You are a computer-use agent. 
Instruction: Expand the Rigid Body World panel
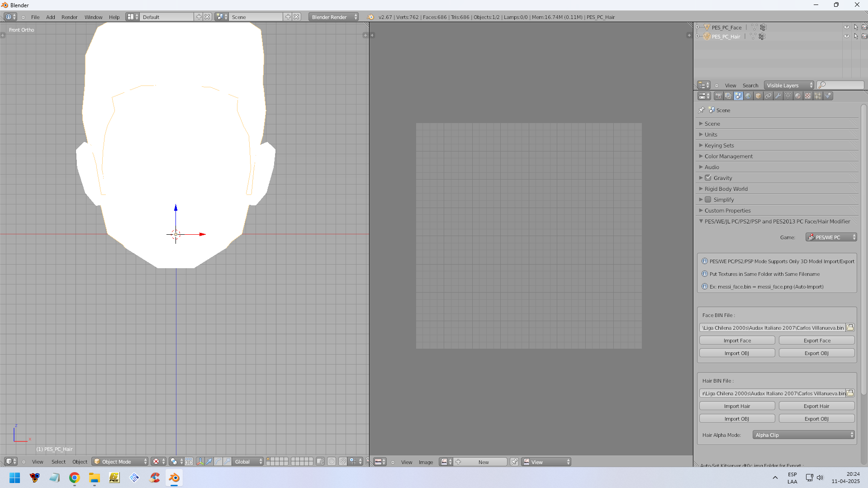pos(778,189)
